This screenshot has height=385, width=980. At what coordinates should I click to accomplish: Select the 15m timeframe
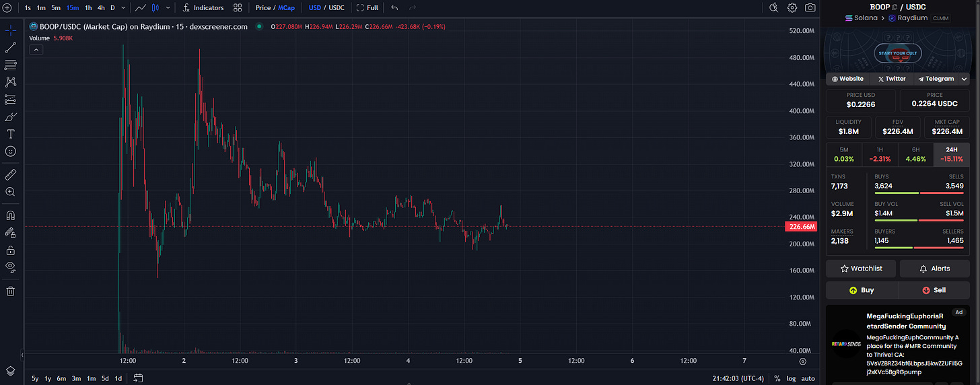[x=73, y=7]
